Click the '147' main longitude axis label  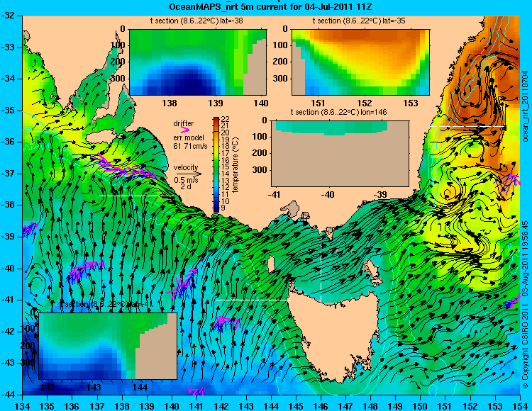345,406
